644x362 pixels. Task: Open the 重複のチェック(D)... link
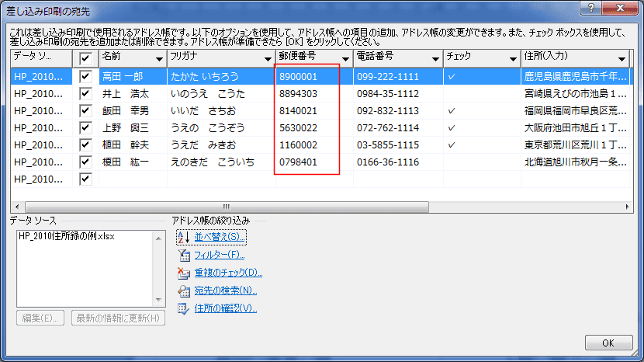pos(228,273)
